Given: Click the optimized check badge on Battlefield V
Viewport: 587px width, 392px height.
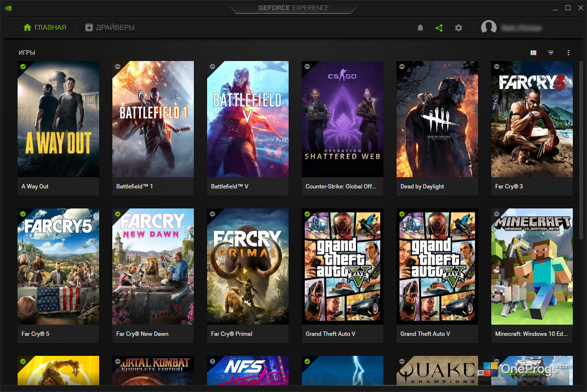Looking at the screenshot, I should coord(212,66).
